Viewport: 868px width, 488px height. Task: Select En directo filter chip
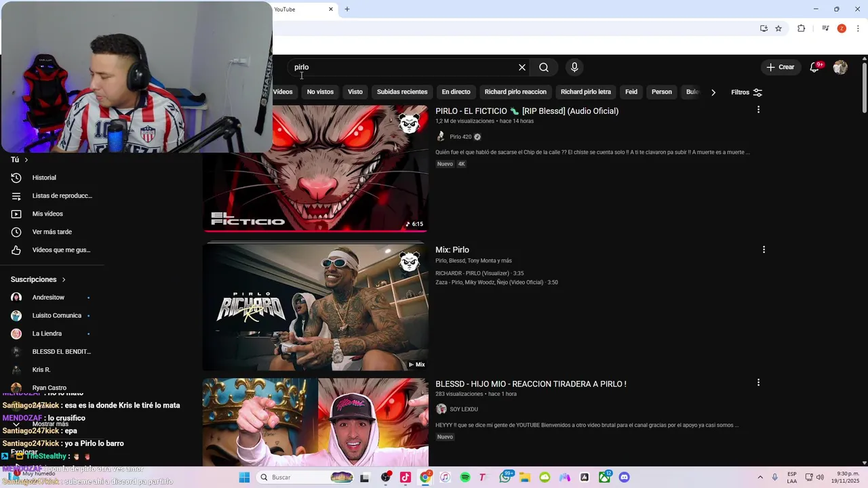click(x=456, y=92)
